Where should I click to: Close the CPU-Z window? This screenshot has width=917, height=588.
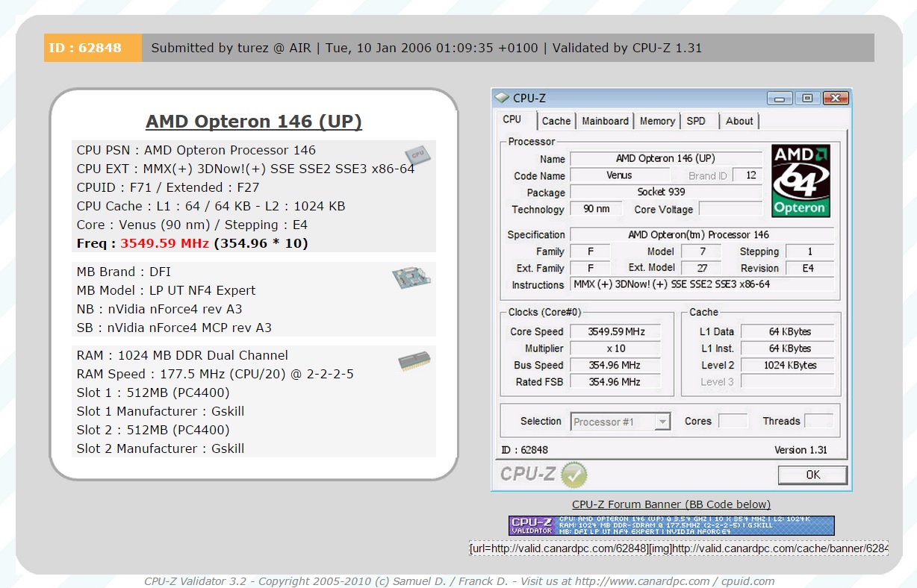pyautogui.click(x=835, y=98)
